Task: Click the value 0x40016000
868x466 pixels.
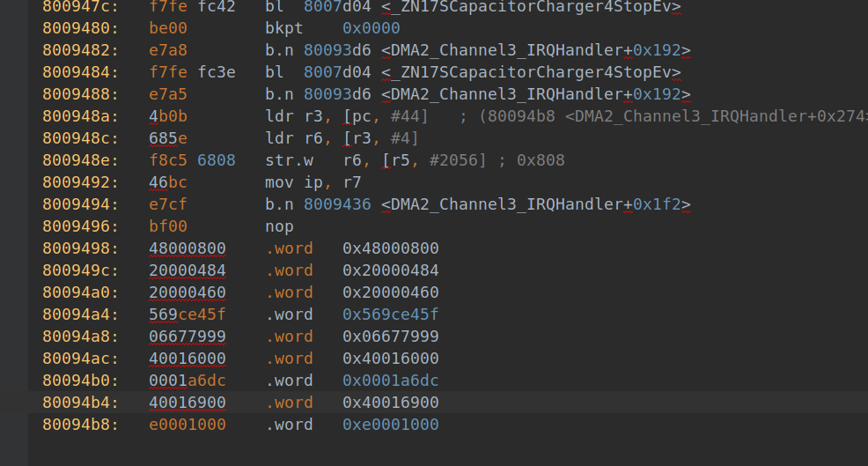Action: pyautogui.click(x=390, y=359)
